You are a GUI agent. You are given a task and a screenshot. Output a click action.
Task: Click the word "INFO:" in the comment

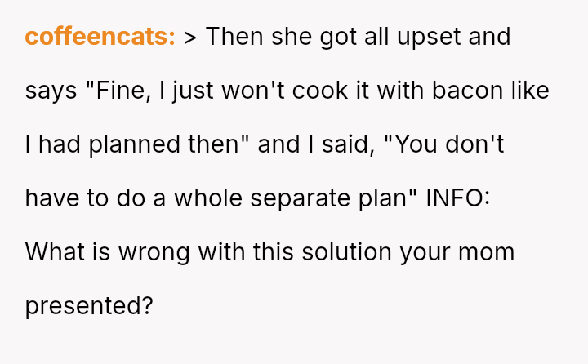coord(458,198)
